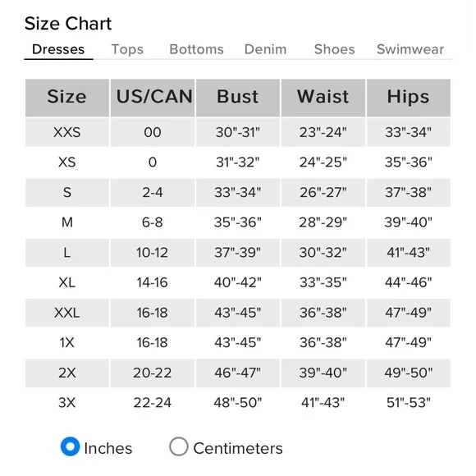Click the 2X row bust measurement 46"-47"

click(238, 373)
